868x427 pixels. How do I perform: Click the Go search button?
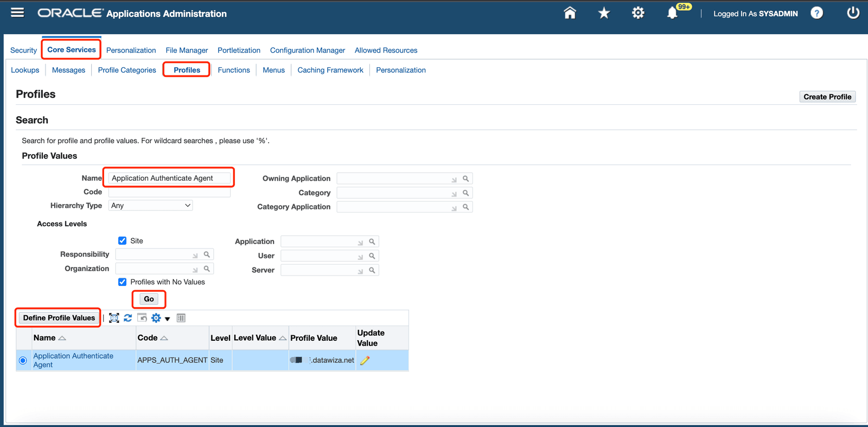coord(149,299)
